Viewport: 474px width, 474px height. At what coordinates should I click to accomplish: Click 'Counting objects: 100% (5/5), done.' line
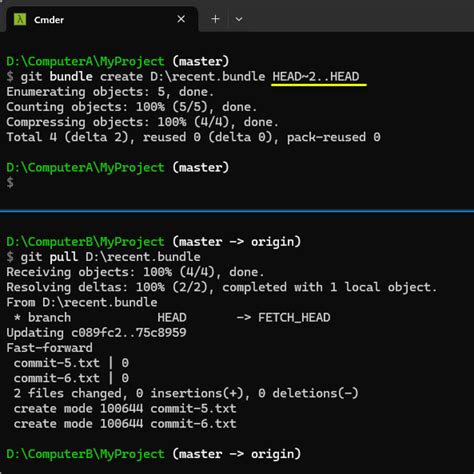point(131,107)
